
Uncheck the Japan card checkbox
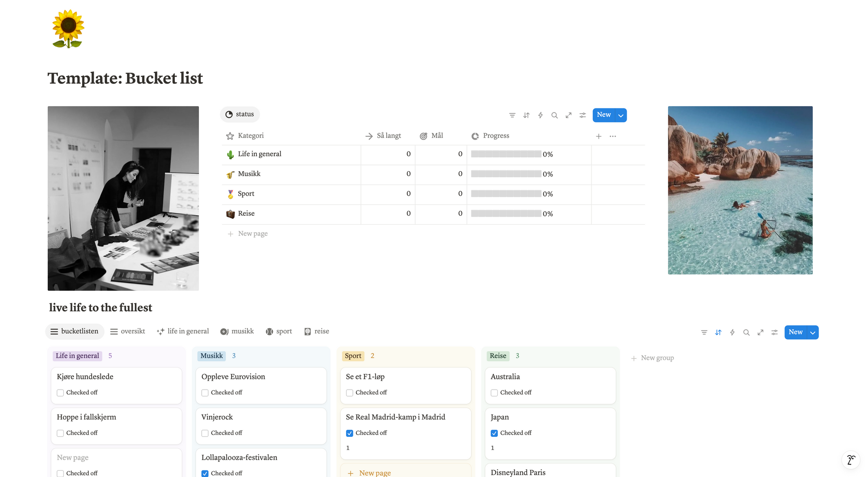pos(494,433)
